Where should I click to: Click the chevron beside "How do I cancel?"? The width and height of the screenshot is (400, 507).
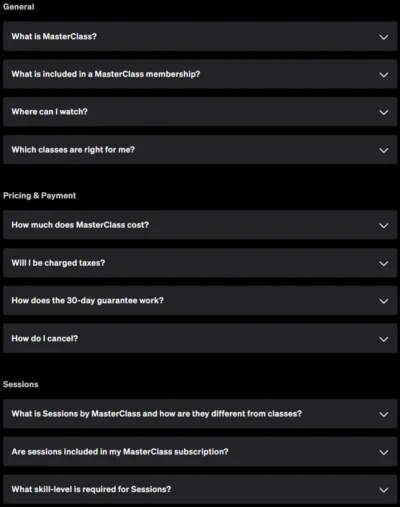click(x=384, y=339)
